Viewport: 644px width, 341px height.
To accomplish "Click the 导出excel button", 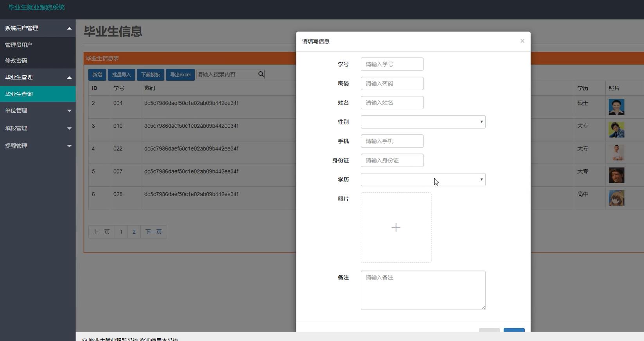I will pos(180,74).
